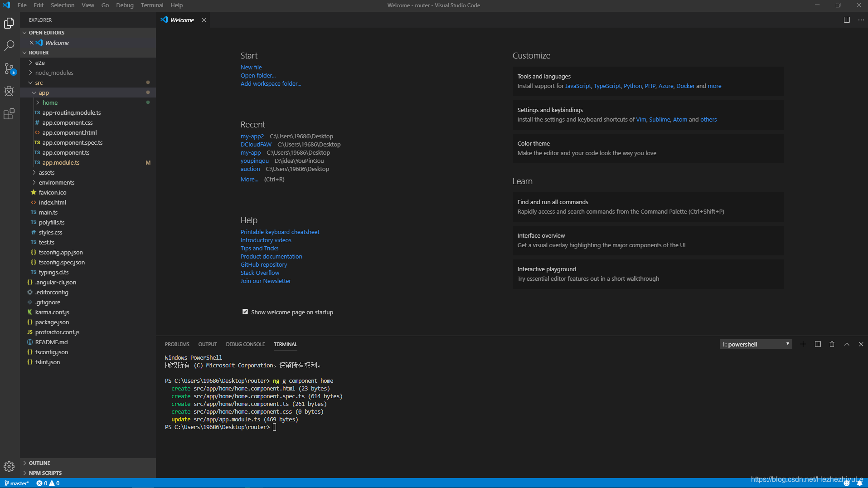Image resolution: width=868 pixels, height=488 pixels.
Task: Click the feedback smiley in status bar
Action: point(846,483)
